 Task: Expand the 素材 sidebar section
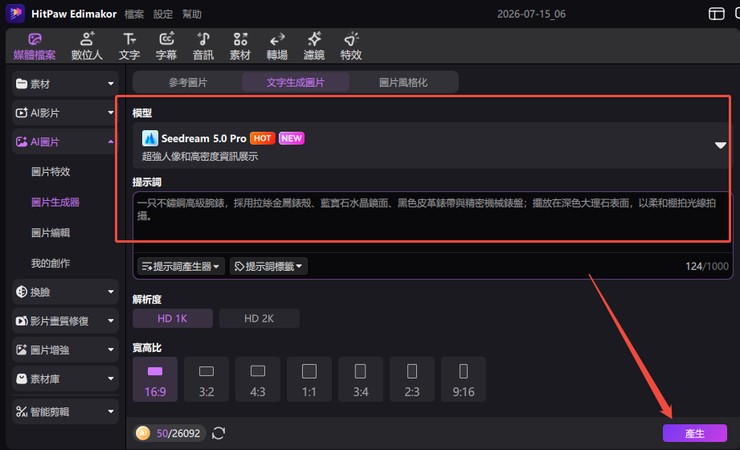[65, 84]
